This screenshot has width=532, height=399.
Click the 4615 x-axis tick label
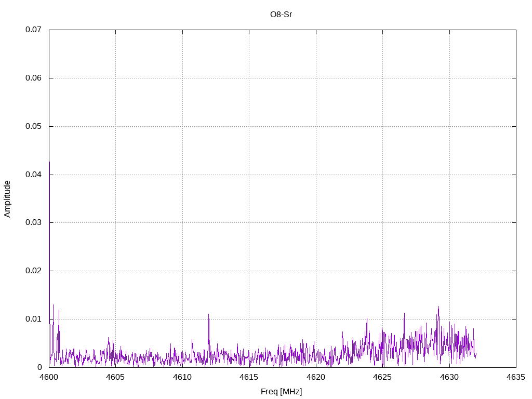click(x=249, y=377)
